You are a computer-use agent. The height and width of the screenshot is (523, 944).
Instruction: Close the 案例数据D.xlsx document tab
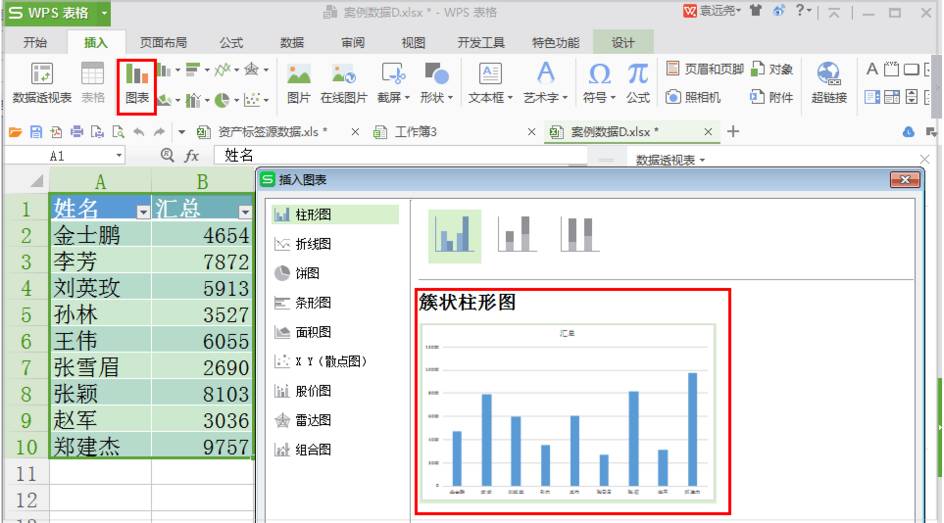(x=708, y=132)
